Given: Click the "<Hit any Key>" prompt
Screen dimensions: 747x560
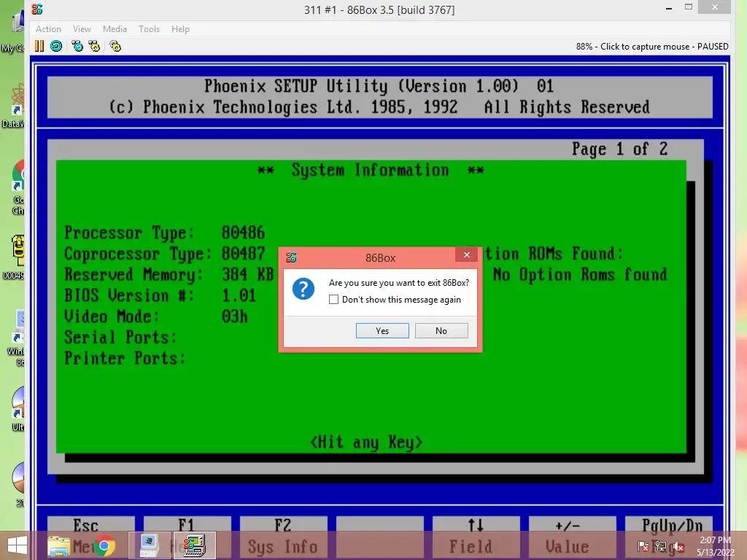Looking at the screenshot, I should [x=366, y=443].
